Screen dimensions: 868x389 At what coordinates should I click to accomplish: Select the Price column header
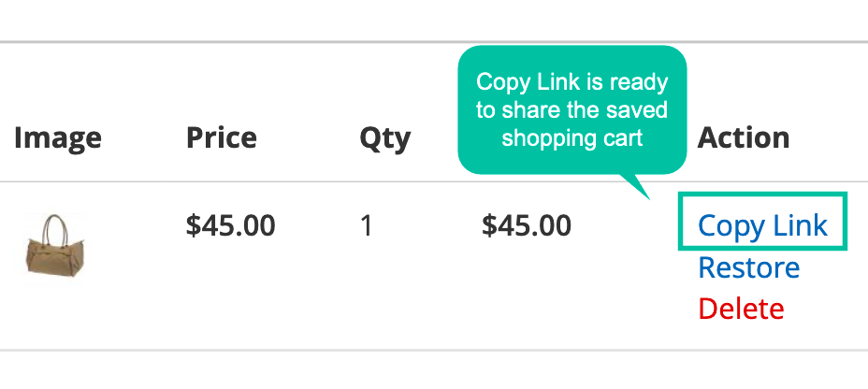pos(222,137)
